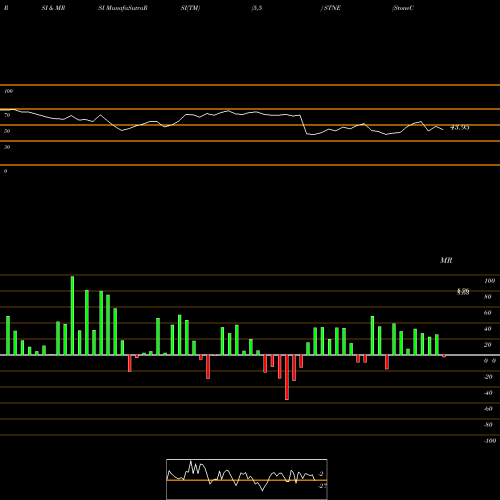Viewport: 500px width, 500px height.
Task: Click the -20 label on the MR axis
Action: [488, 377]
